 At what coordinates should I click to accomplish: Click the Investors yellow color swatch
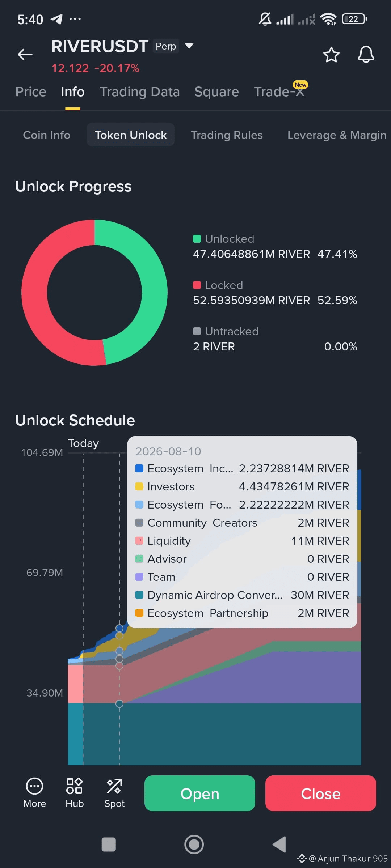(x=139, y=486)
